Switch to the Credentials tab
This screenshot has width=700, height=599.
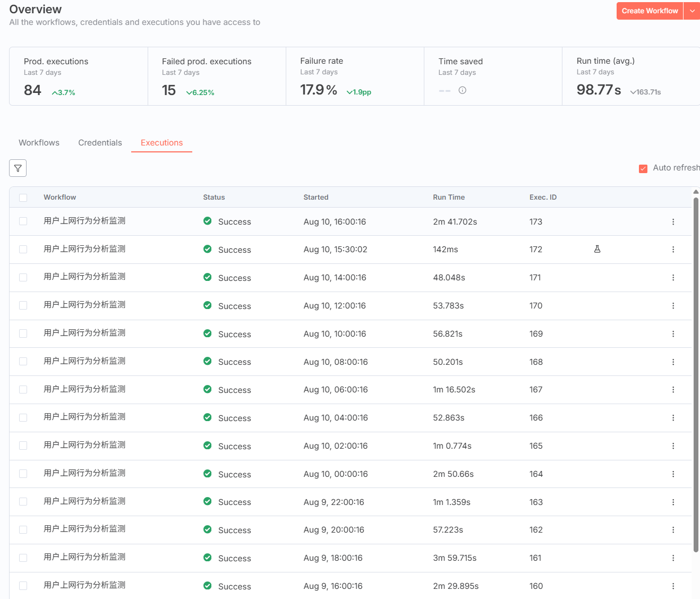(100, 143)
